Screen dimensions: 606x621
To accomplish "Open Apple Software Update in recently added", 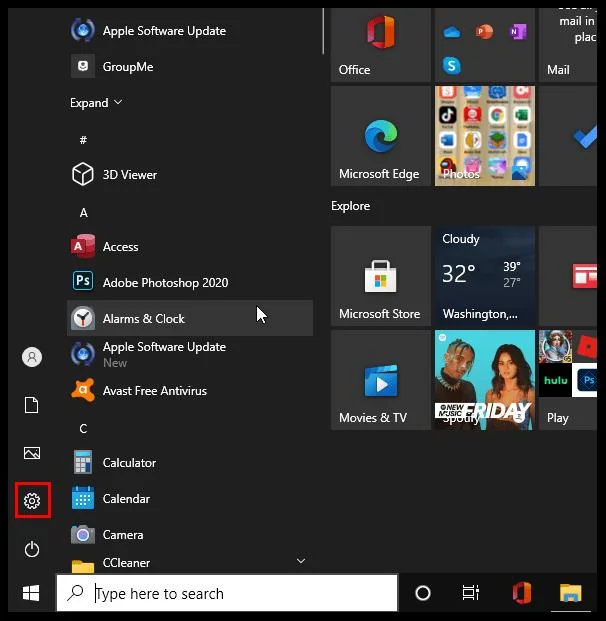I will (x=190, y=30).
